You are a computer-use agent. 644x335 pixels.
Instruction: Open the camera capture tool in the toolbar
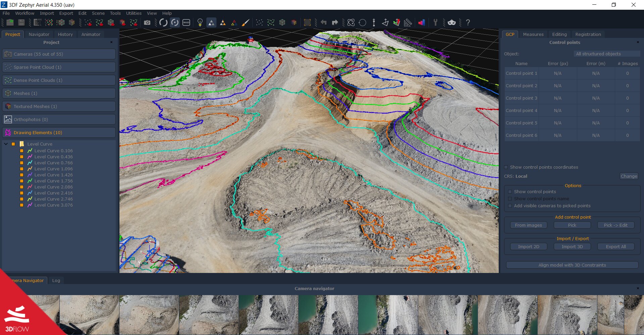coord(147,22)
